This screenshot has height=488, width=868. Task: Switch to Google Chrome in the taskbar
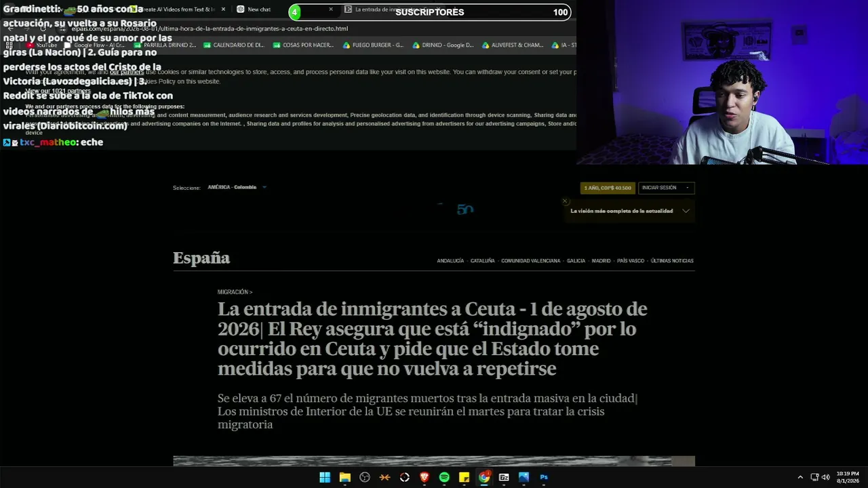484,477
